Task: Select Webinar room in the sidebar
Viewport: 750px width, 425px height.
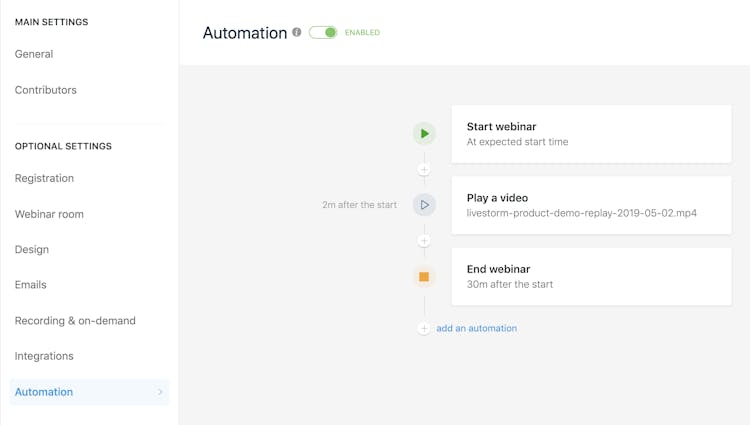Action: click(x=49, y=214)
